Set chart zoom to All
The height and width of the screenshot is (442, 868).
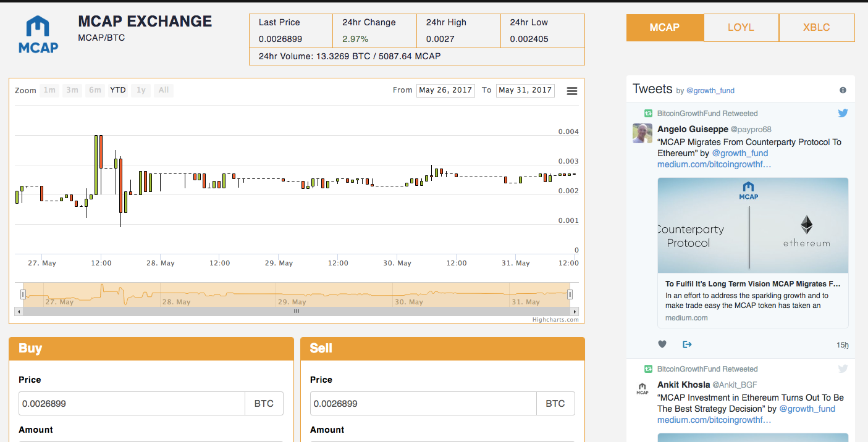164,90
